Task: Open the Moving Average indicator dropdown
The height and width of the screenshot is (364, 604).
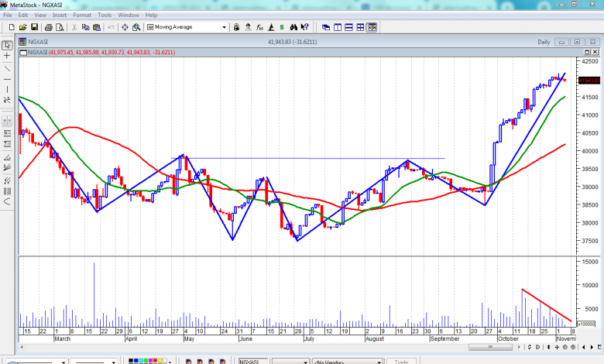Action: (x=225, y=27)
